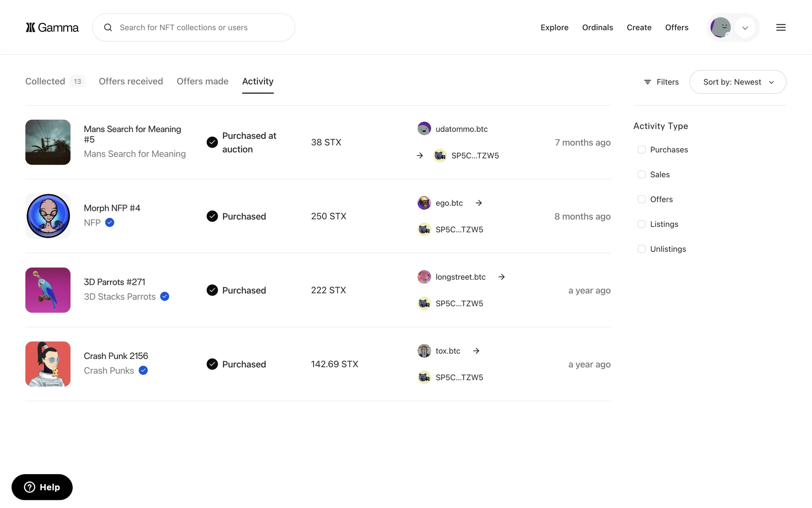The image size is (812, 508).
Task: Open the hamburger menu icon
Action: pos(781,28)
